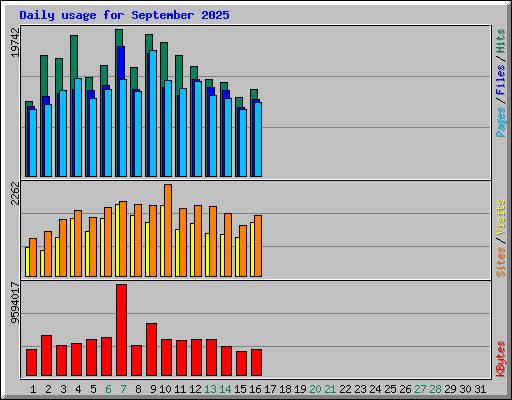Select the 19742 y-axis value
The height and width of the screenshot is (400, 512).
[x=15, y=42]
